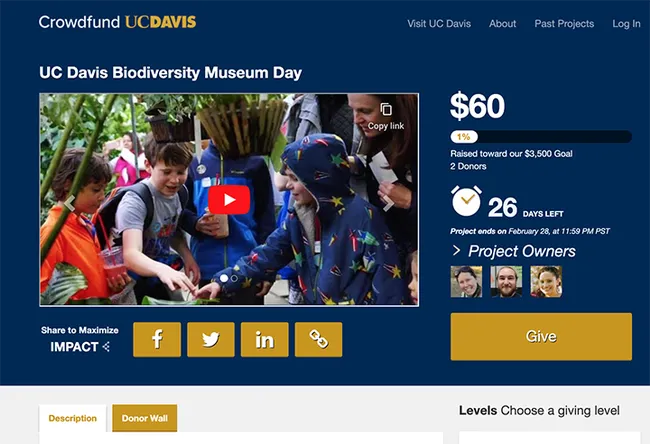
Task: Open second project owner's avatar
Action: 505,281
